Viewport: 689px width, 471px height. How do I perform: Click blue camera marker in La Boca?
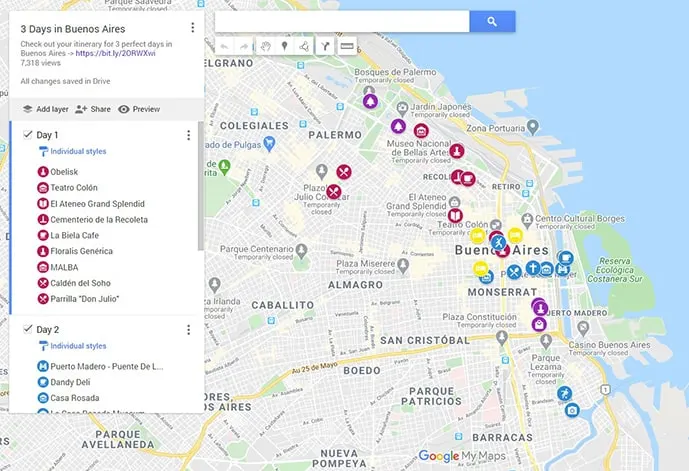pos(572,410)
